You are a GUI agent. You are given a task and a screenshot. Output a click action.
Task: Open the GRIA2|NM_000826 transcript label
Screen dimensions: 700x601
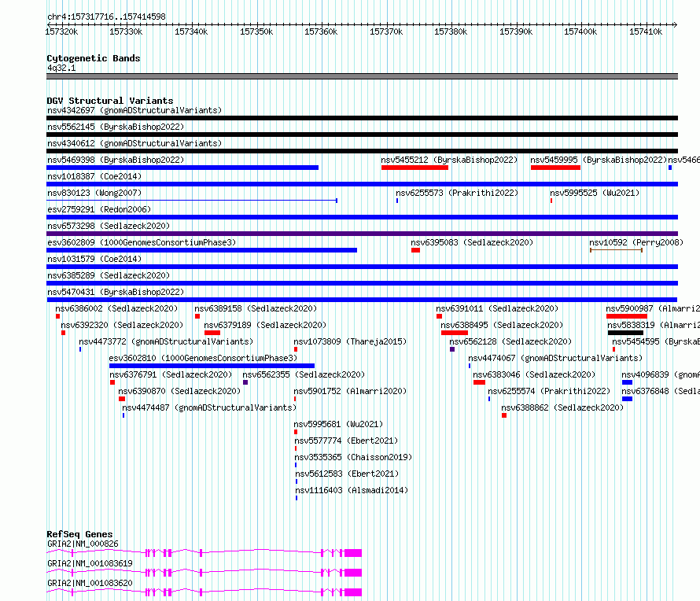click(83, 544)
